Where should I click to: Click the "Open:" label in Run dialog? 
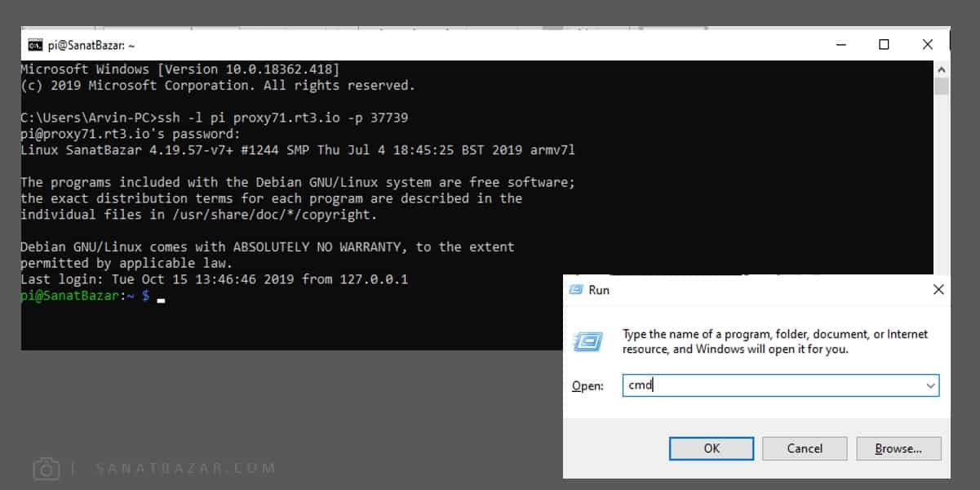[588, 385]
